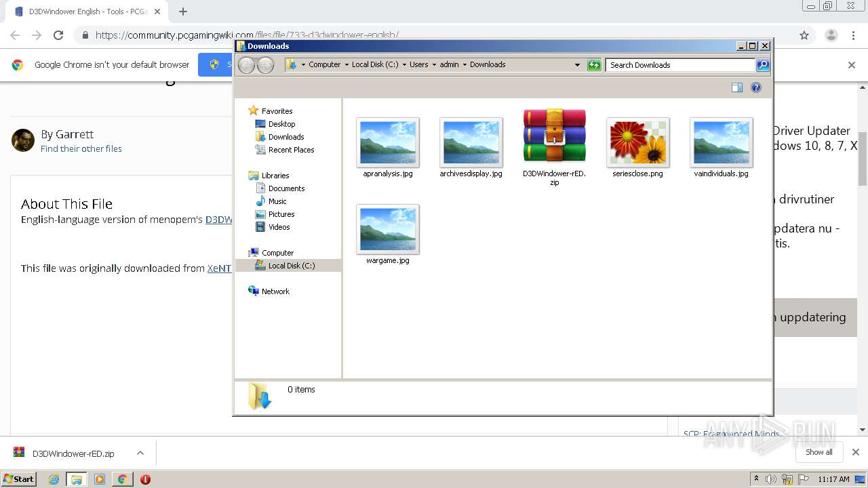The image size is (868, 488).
Task: Select Libraries in navigation pane
Action: 275,176
